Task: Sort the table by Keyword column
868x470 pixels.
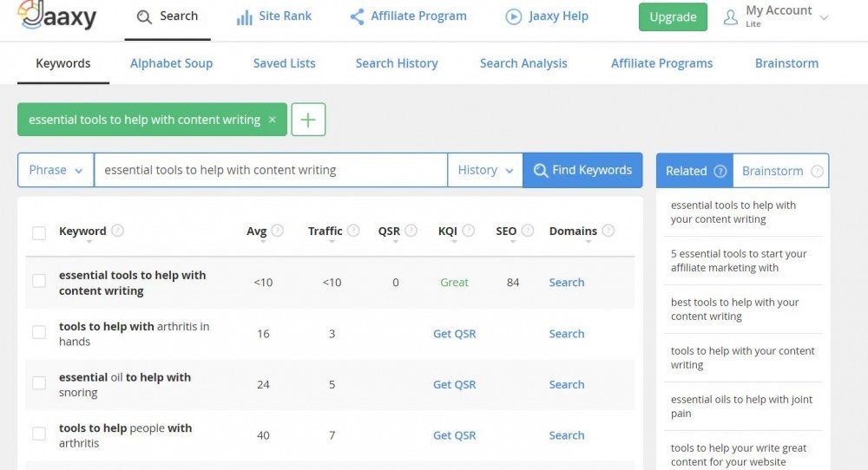Action: (x=89, y=242)
